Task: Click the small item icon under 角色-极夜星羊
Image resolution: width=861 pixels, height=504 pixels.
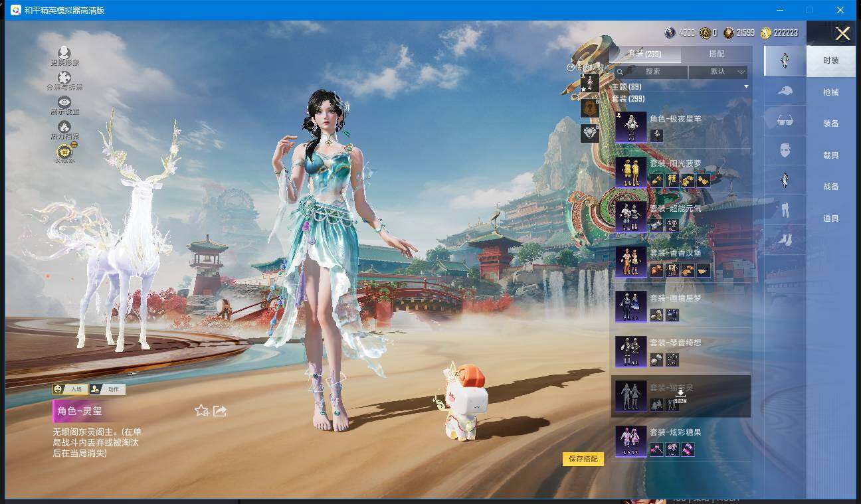Action: coord(656,135)
